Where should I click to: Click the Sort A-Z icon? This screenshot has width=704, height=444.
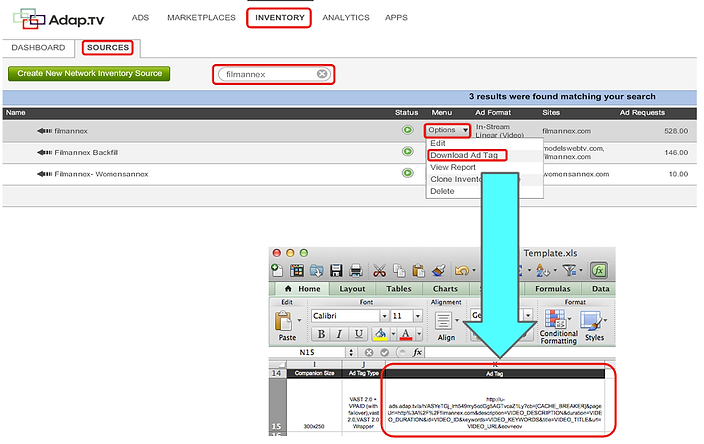(543, 270)
